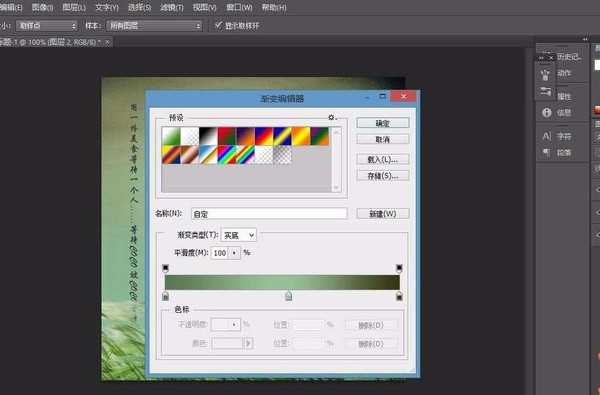Select the left color stop below gradient bar
This screenshot has width=600, height=395.
coord(165,296)
